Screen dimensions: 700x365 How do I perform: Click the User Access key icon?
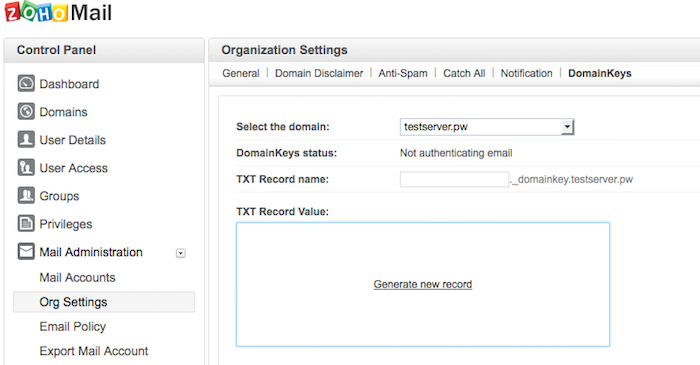[x=26, y=167]
